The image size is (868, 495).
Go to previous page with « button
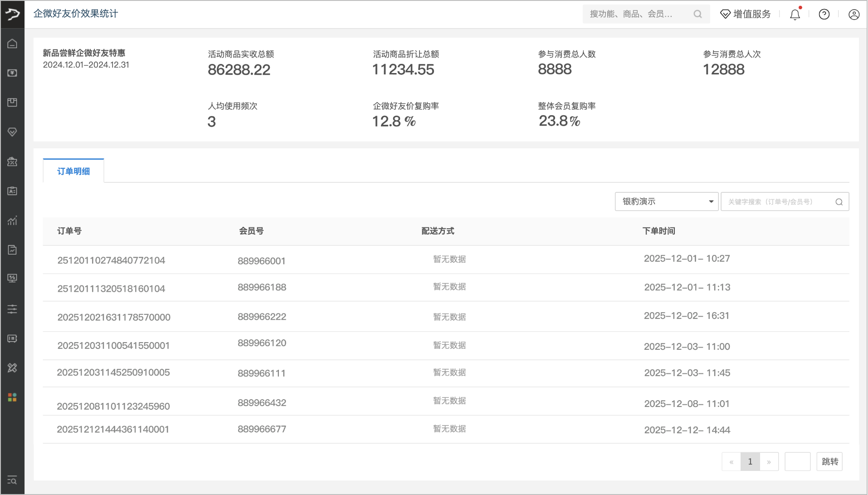pos(731,461)
